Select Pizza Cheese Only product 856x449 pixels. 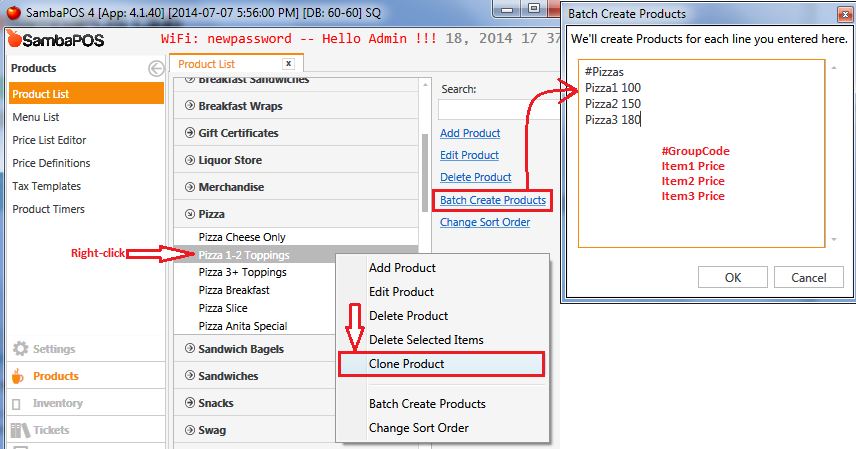[x=242, y=237]
